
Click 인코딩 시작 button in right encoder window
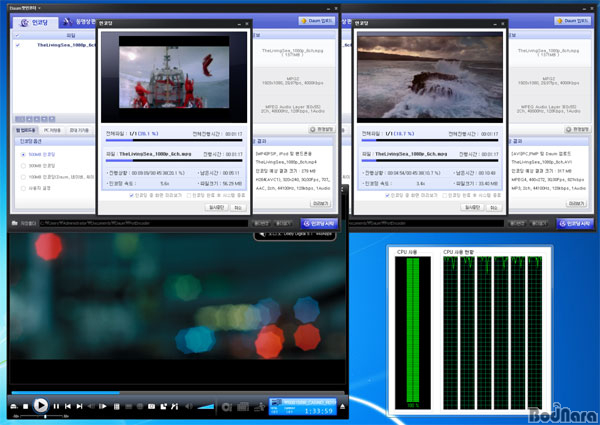click(x=575, y=223)
